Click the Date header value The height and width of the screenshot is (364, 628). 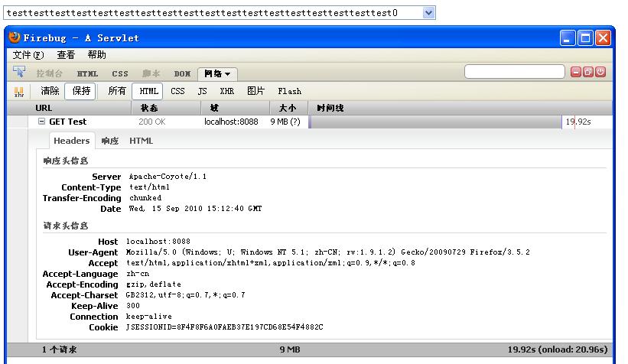[196, 209]
